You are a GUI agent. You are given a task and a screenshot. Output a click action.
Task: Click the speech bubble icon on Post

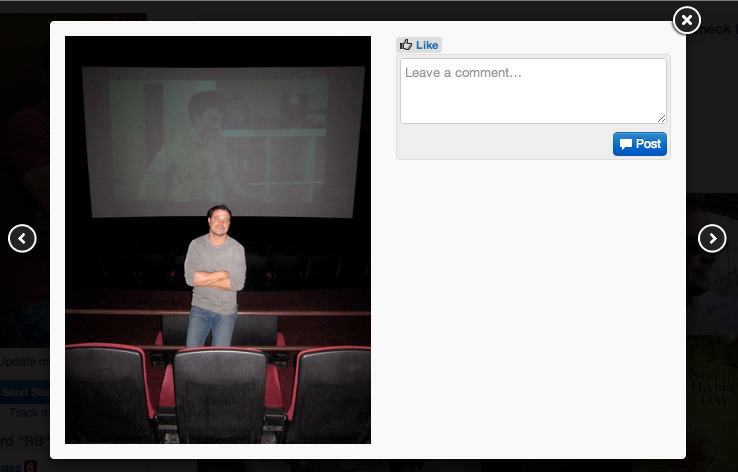(626, 144)
